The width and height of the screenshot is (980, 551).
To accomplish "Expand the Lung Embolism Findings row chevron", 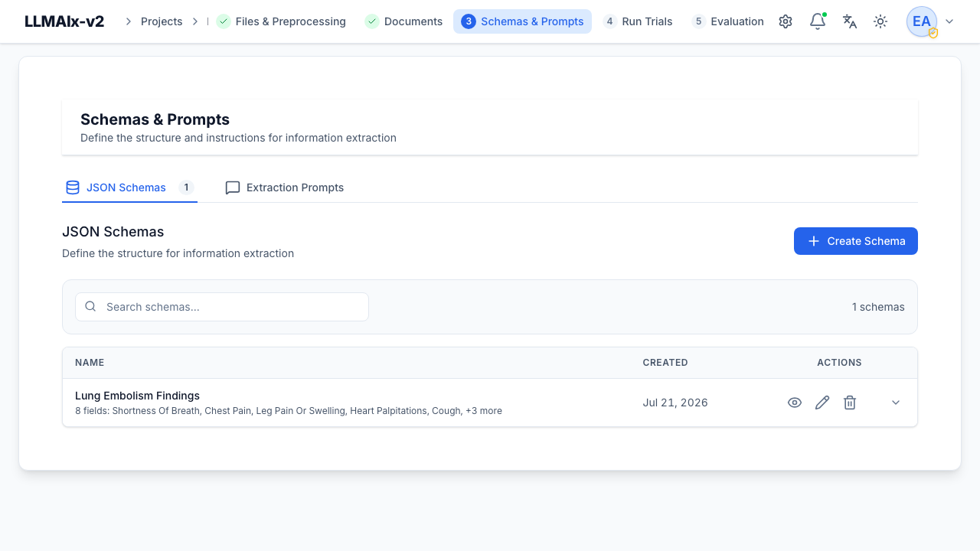I will [x=896, y=403].
